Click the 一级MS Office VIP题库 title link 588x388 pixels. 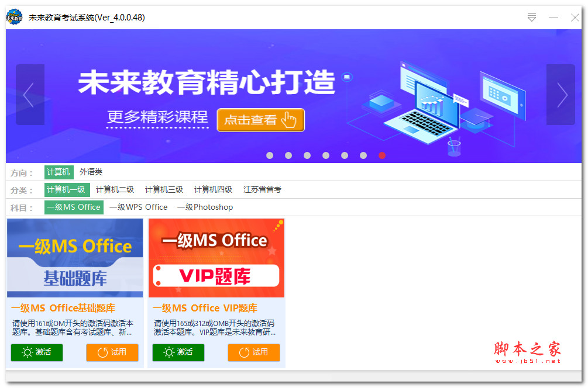click(205, 308)
